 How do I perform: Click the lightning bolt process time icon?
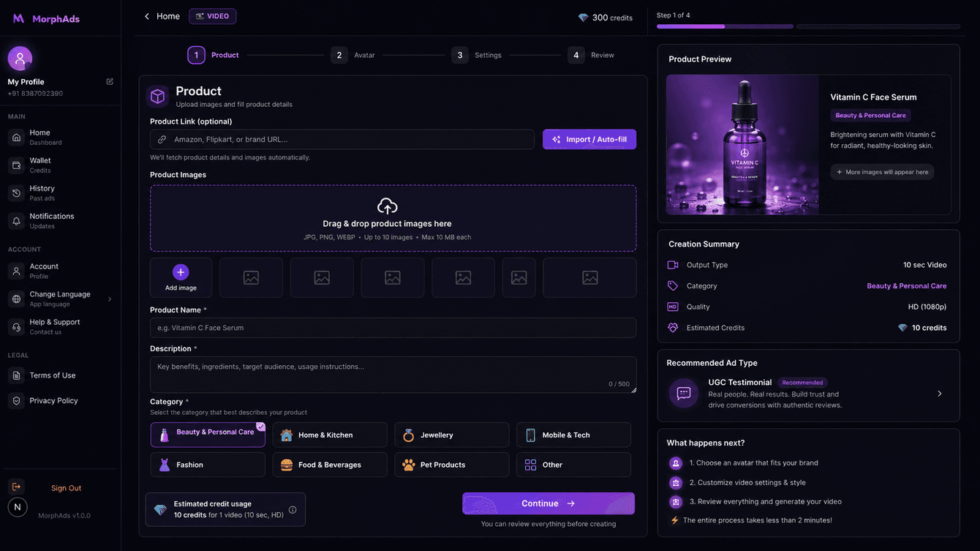(675, 520)
